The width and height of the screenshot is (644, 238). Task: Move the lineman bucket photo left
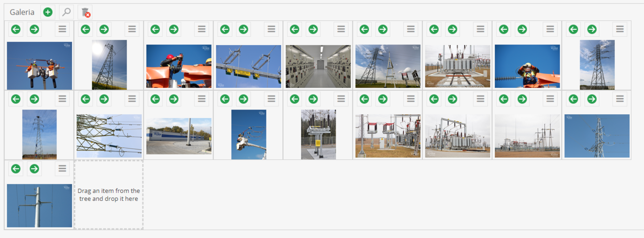point(16,29)
